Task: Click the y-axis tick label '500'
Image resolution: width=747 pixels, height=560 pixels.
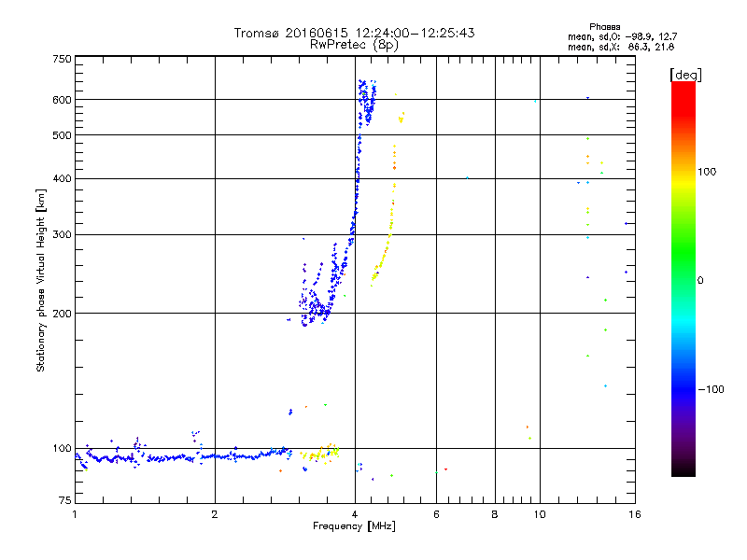Action: click(62, 135)
